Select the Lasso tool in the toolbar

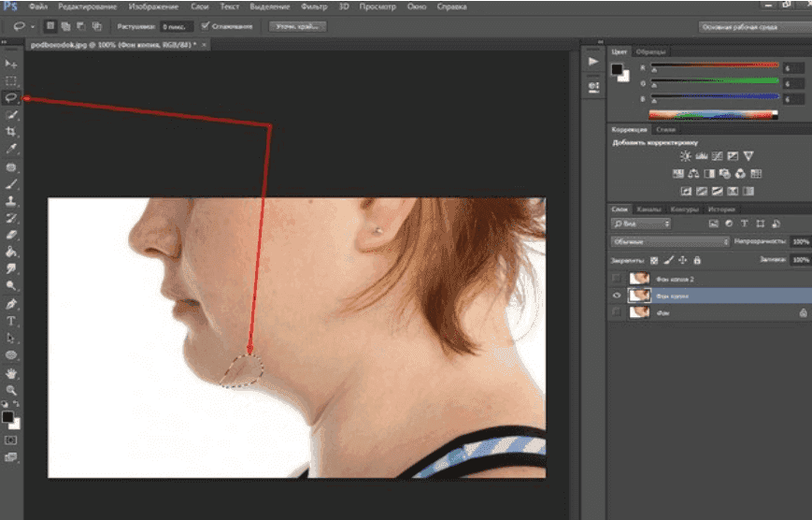(11, 97)
